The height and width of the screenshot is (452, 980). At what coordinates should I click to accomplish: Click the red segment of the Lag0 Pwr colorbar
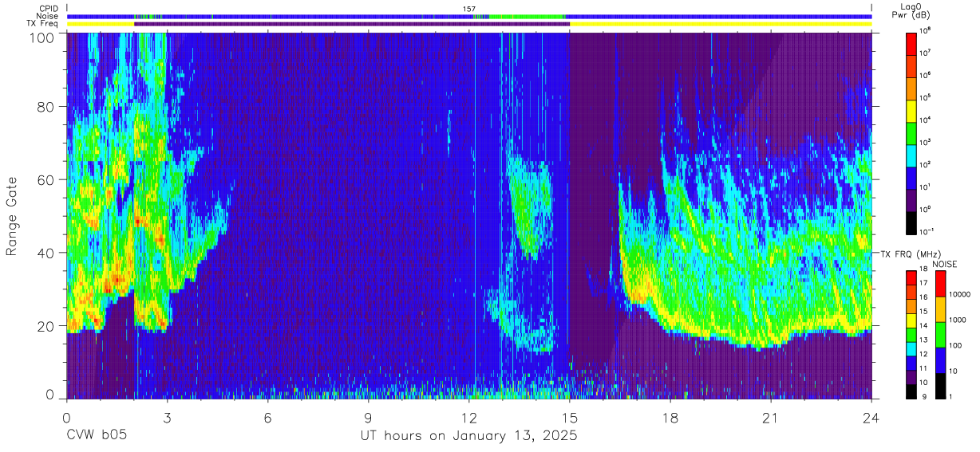pyautogui.click(x=911, y=43)
